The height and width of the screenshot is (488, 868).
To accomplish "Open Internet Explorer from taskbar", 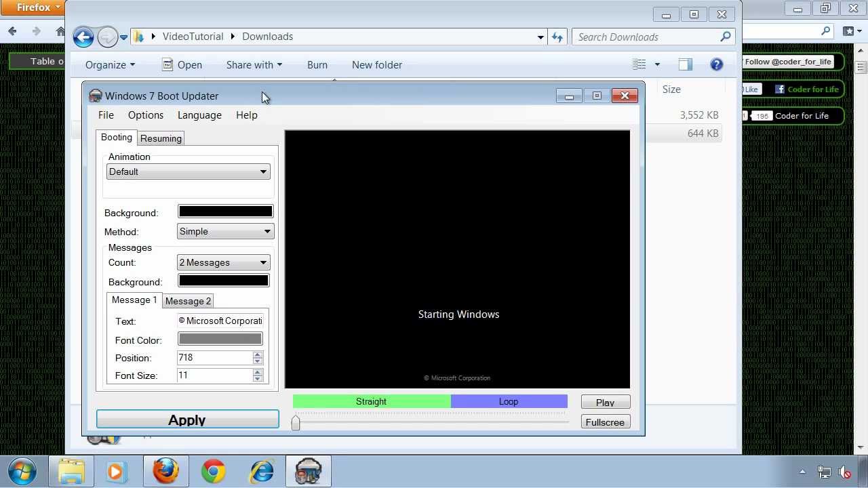I will [261, 472].
